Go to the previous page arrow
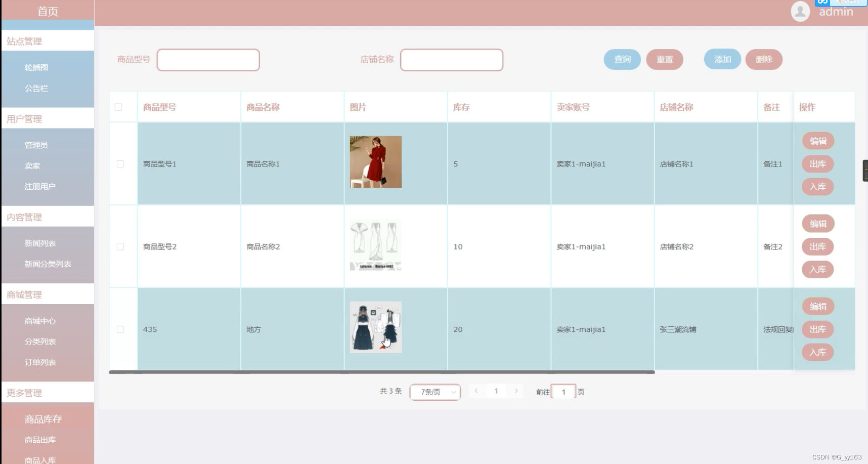The image size is (868, 464). (x=476, y=391)
